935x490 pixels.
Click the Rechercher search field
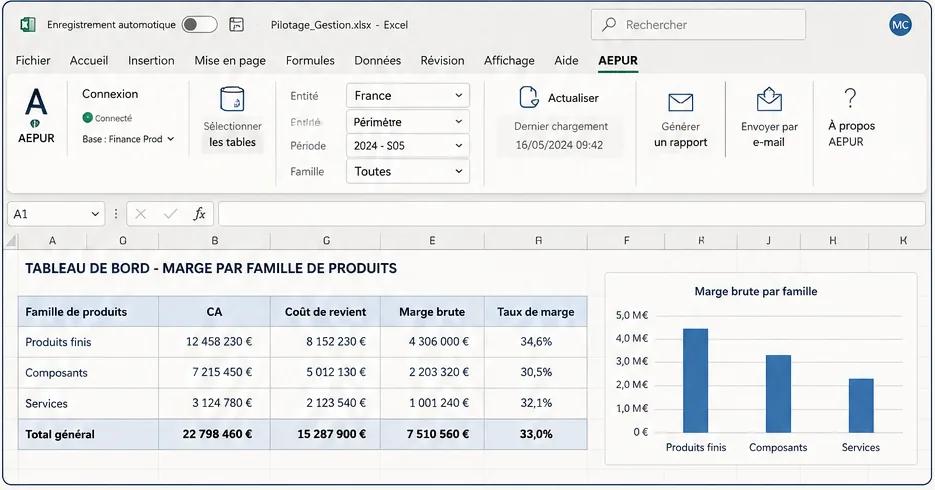698,24
